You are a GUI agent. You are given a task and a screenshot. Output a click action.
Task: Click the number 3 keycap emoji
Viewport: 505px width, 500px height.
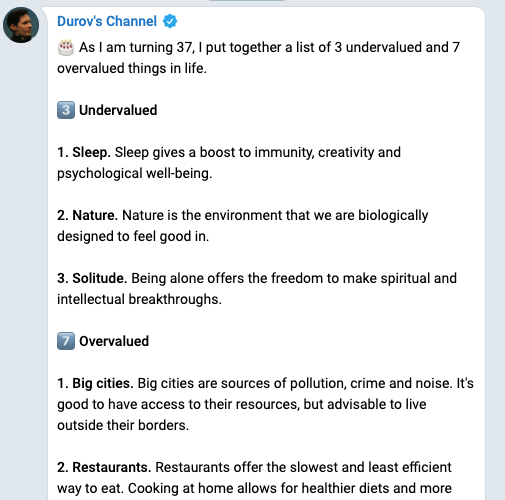(x=66, y=110)
